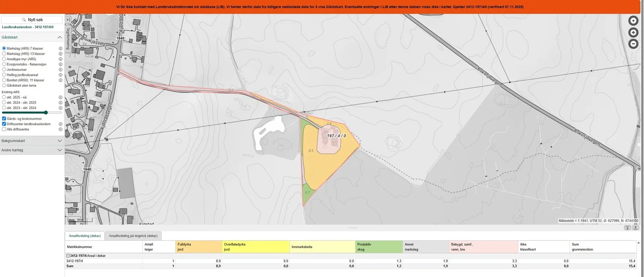Select the okt. 2024 - okt. 2025 radio

4,103
